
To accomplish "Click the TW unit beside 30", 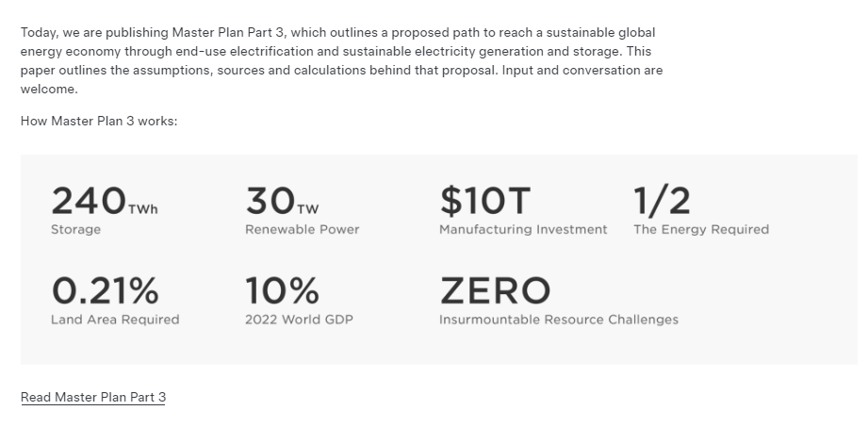I will coord(308,209).
